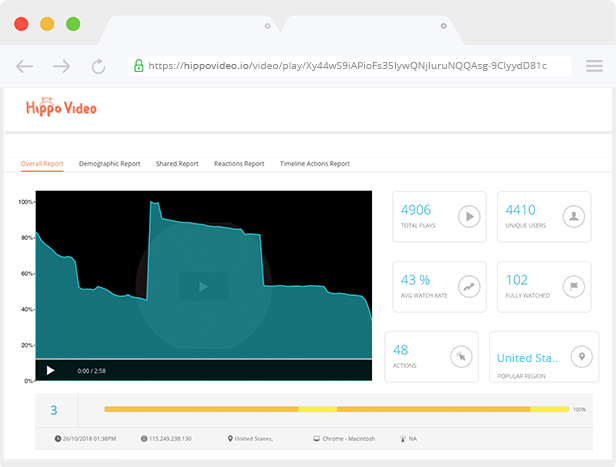Go back using the browser back arrow
616x467 pixels.
tap(25, 67)
